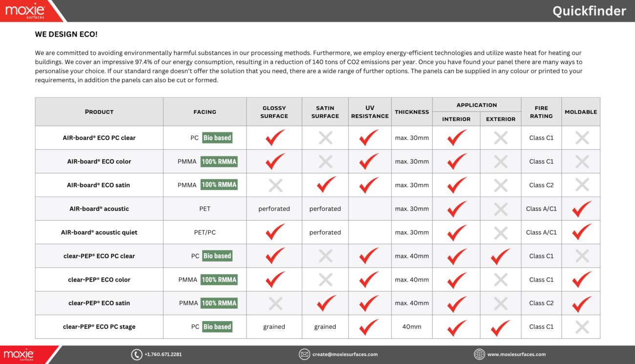Click 100% RMMA badge in clear-PEP ECO satin row
The width and height of the screenshot is (635, 364).
coord(219,303)
